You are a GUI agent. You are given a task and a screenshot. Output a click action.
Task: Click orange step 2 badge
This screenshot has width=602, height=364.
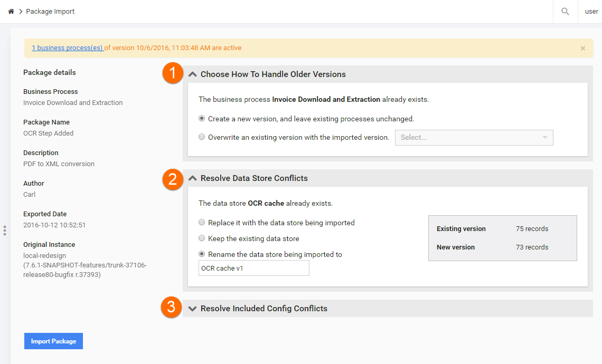pos(172,179)
